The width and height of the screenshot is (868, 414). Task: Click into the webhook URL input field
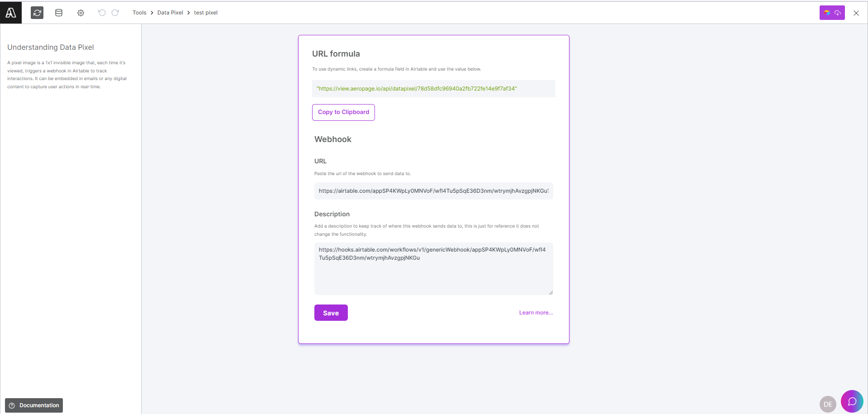(x=433, y=191)
